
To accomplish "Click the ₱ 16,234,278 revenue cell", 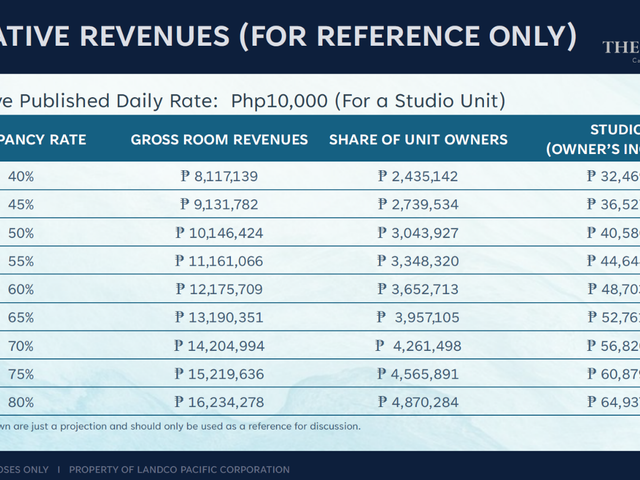I will click(219, 402).
